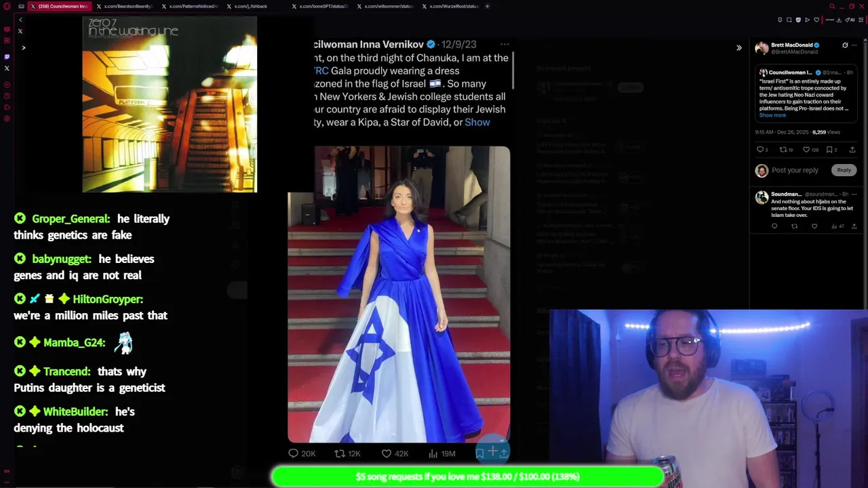Viewport: 868px width, 488px height.
Task: Click the heart icon in browser toolbar
Action: click(816, 20)
